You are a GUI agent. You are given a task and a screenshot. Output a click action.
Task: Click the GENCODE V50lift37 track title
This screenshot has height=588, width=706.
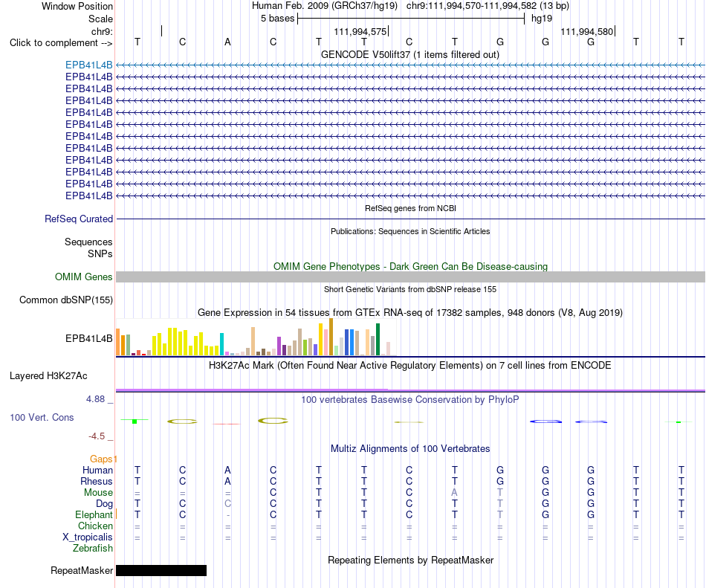click(410, 55)
